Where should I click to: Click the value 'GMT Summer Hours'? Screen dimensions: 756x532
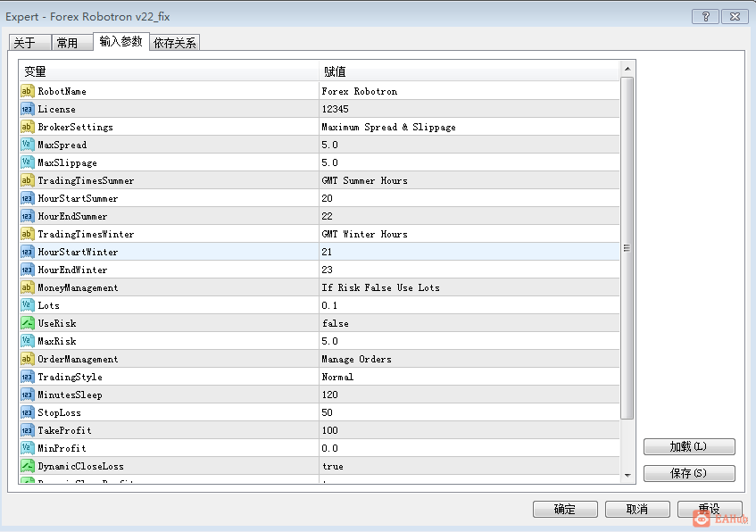[x=364, y=180]
